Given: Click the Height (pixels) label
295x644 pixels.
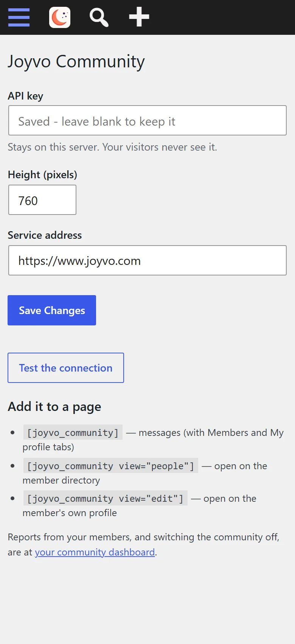Looking at the screenshot, I should coord(42,175).
